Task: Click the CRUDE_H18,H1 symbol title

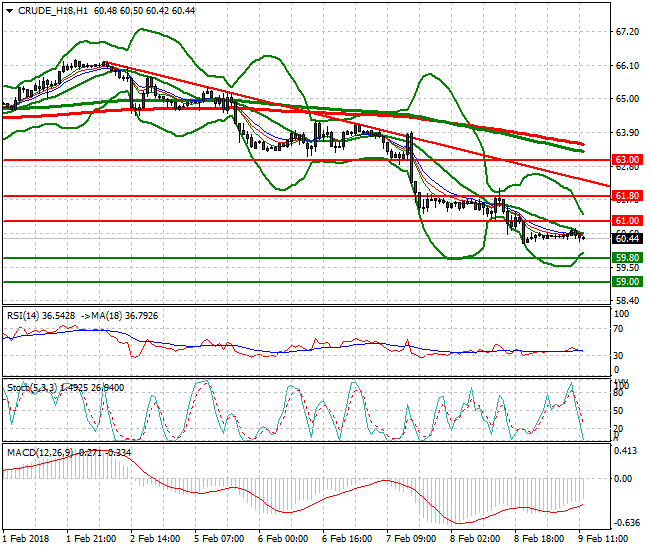Action: pyautogui.click(x=53, y=11)
